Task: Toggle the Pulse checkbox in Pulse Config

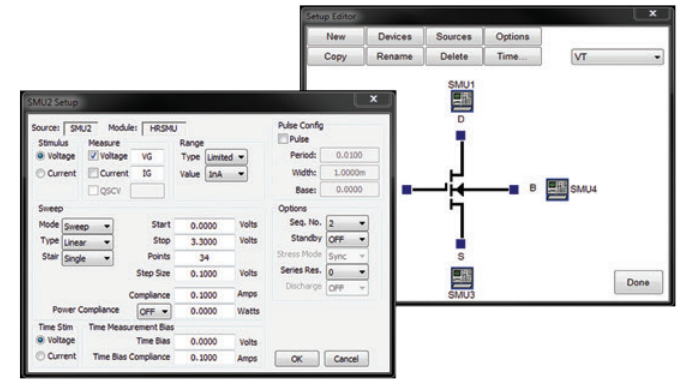Action: [x=283, y=139]
